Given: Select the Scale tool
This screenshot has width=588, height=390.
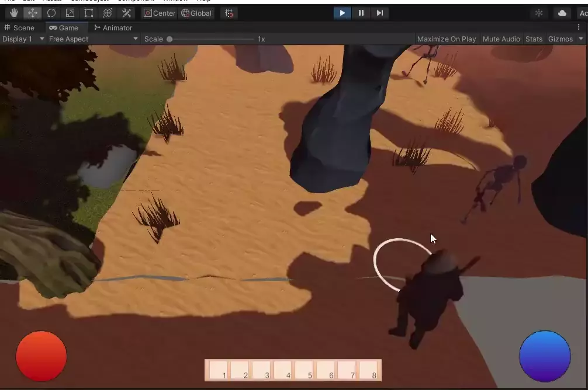Looking at the screenshot, I should pos(70,13).
